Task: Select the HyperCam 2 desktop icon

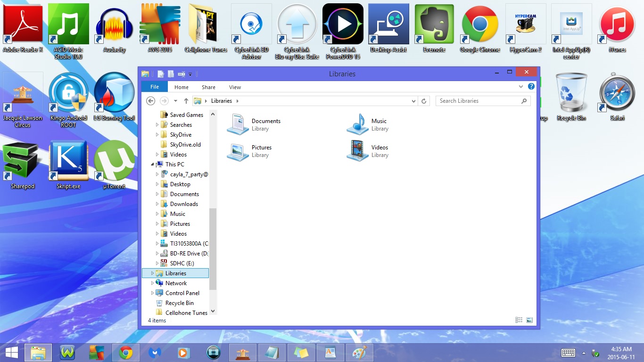Action: (526, 27)
